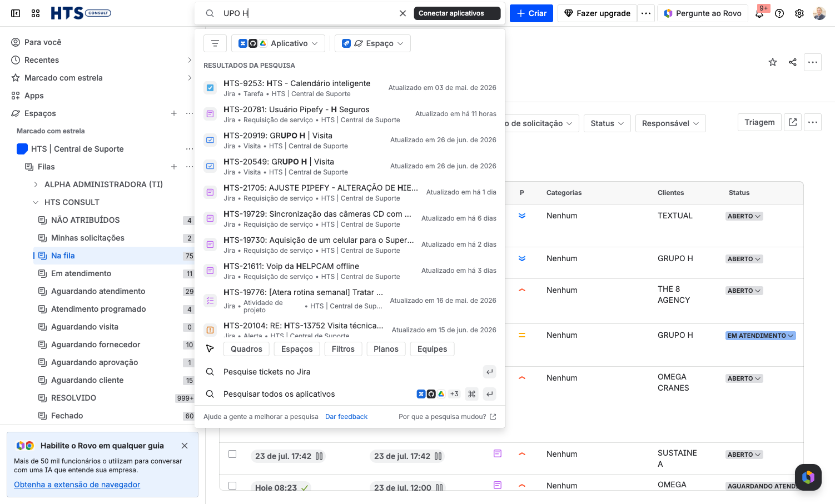This screenshot has width=835, height=504.
Task: Open the Aplicativo filter dropdown
Action: tap(278, 43)
